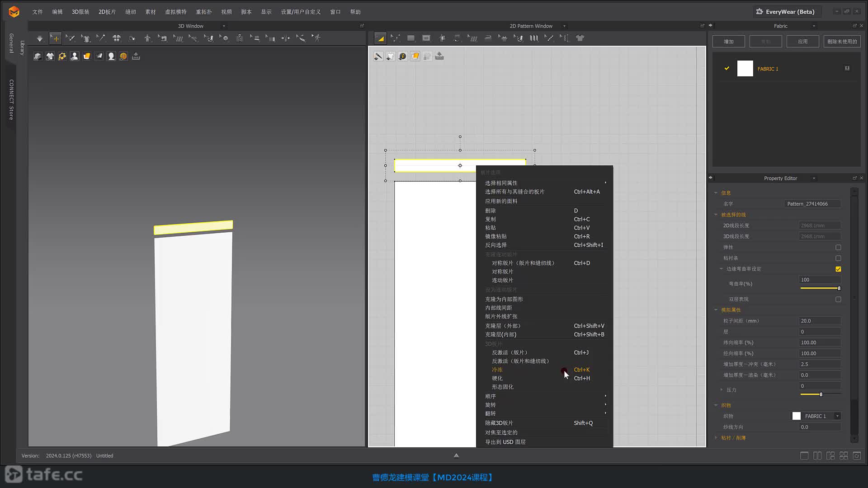Select the 2D pleats fold tool
Image resolution: width=868 pixels, height=488 pixels.
534,38
